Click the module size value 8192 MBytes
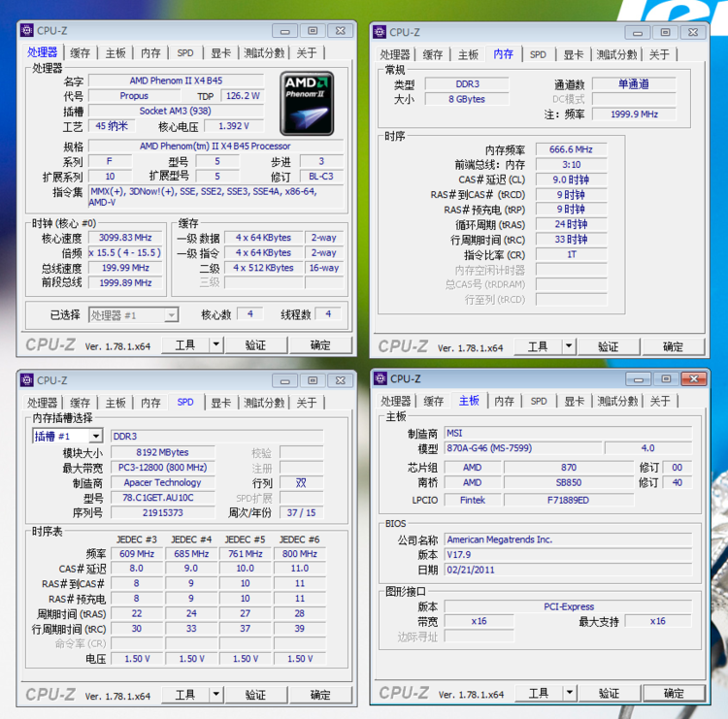This screenshot has width=728, height=719. [162, 452]
